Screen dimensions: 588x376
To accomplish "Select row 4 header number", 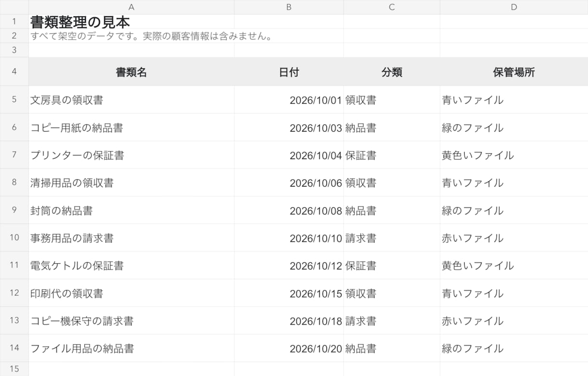I will [14, 72].
